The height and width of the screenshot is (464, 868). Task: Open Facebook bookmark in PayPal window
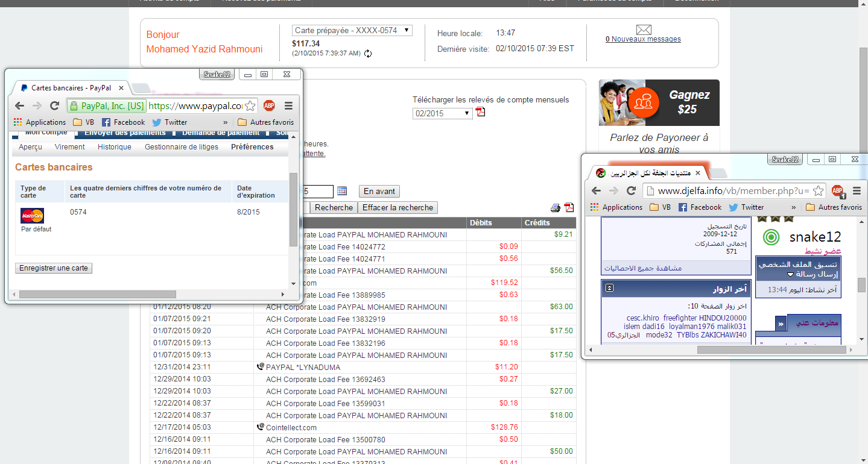coord(124,122)
